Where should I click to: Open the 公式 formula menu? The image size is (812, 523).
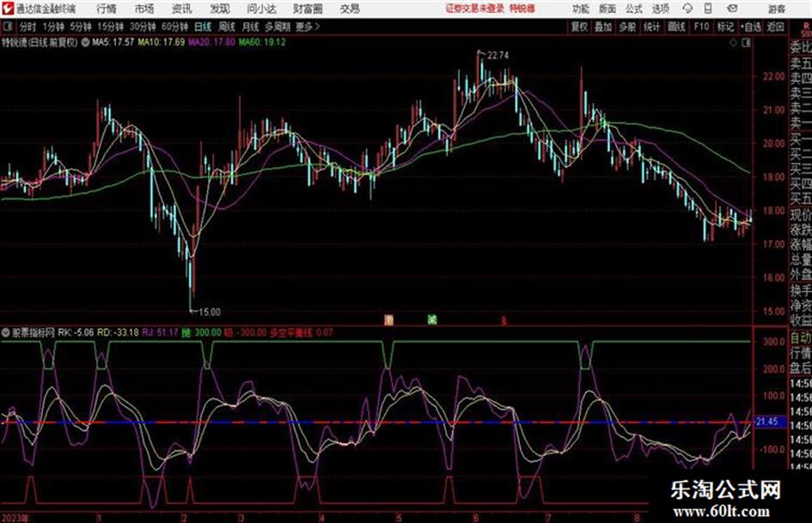[x=633, y=9]
